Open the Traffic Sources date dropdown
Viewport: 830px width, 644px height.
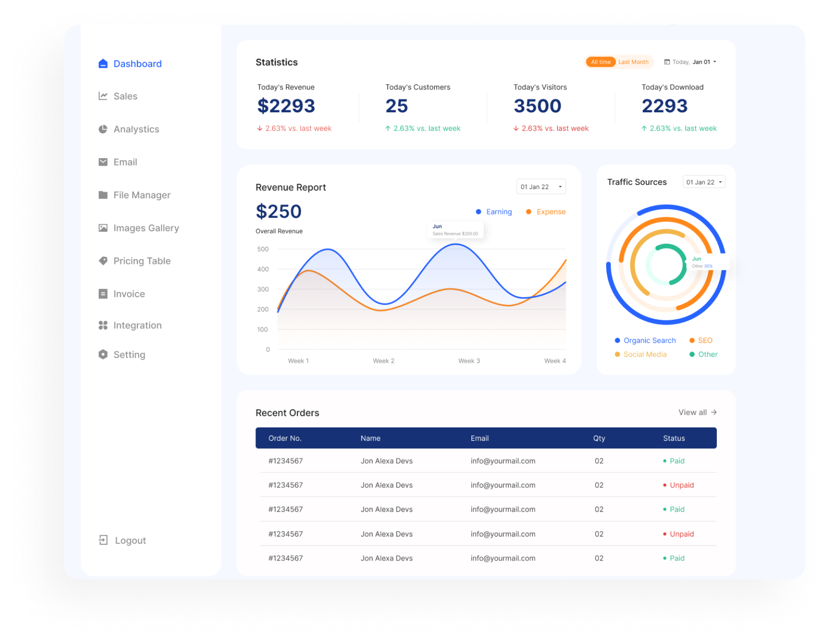click(x=704, y=181)
